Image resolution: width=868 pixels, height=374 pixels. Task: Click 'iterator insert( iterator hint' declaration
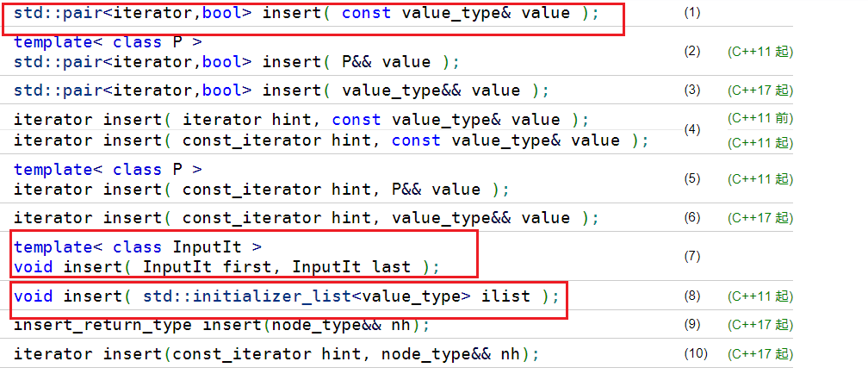301,120
